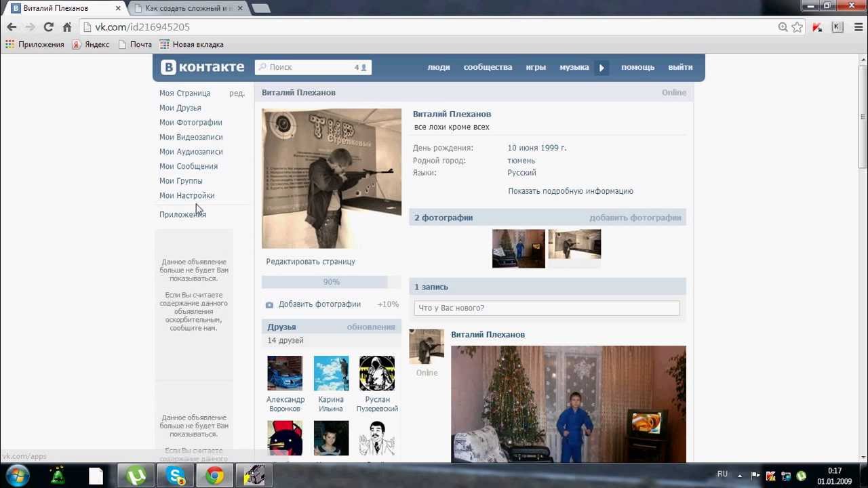Bookmark this page with the star
The image size is (868, 488).
[797, 27]
